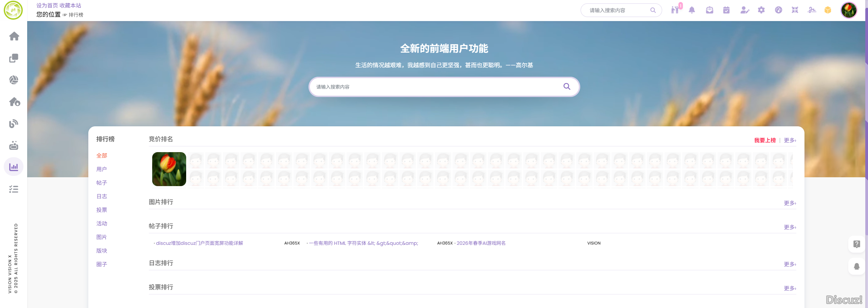Open the user avatar menu at top right
This screenshot has height=308, width=868.
tap(848, 10)
